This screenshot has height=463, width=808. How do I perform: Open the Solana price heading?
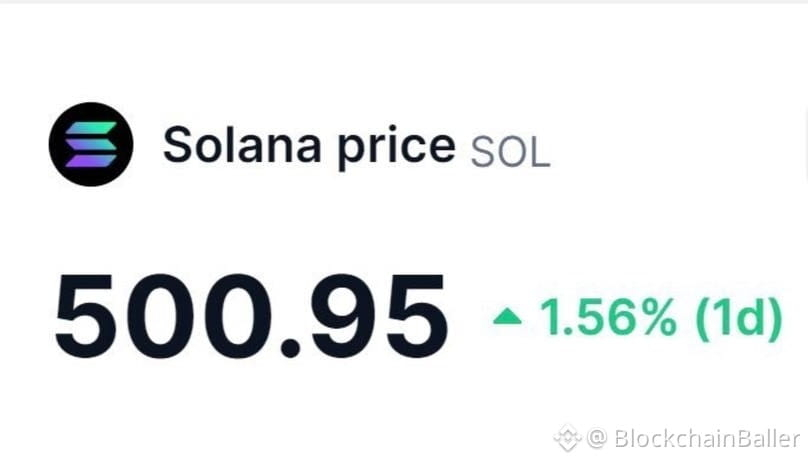tap(357, 147)
